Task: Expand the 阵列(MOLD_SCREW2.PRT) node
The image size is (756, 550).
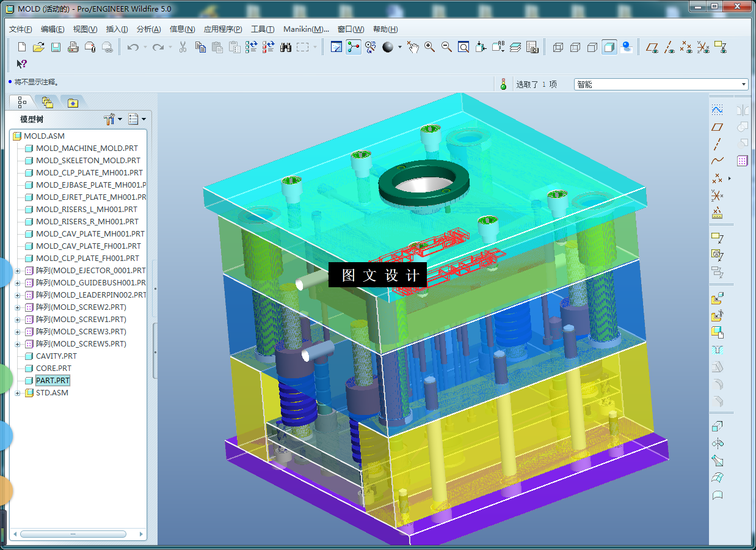Action: 18,307
